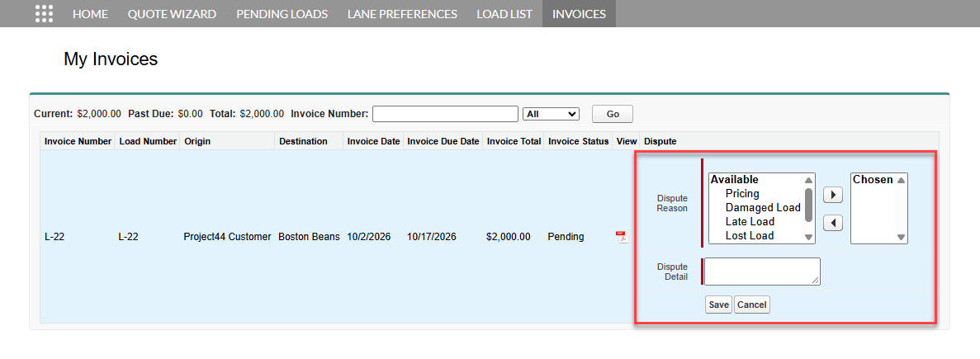This screenshot has height=359, width=980.
Task: Click the Origin column header
Action: tap(197, 141)
